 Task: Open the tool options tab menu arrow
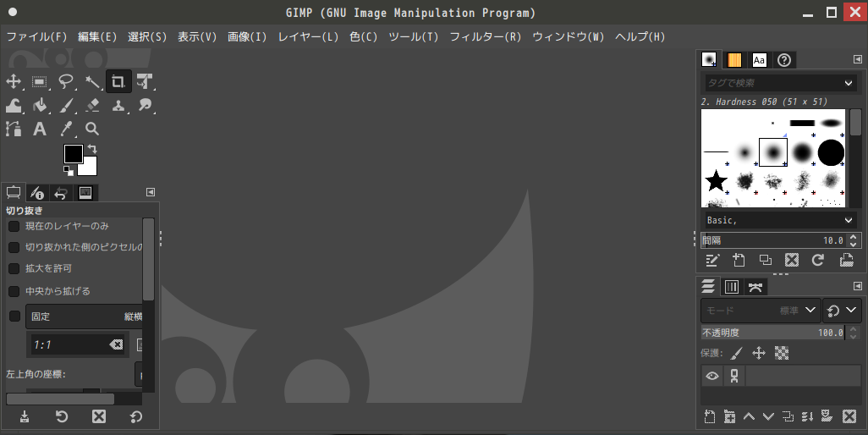click(x=151, y=192)
